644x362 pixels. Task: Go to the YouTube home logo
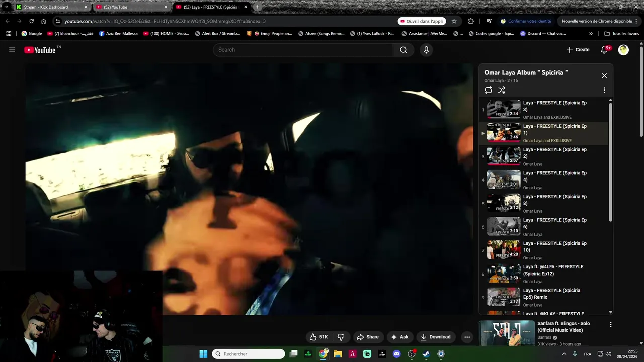(40, 50)
